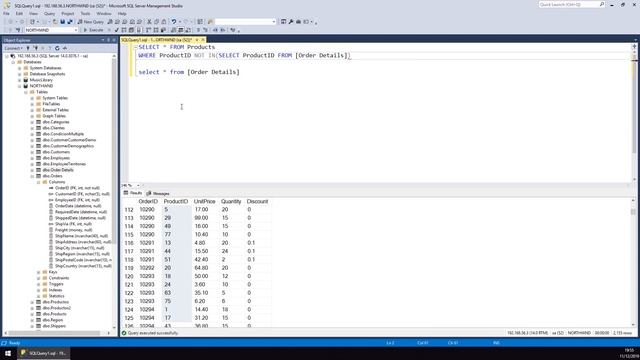Close the Object Explorer panel
The width and height of the screenshot is (640, 360).
114,40
